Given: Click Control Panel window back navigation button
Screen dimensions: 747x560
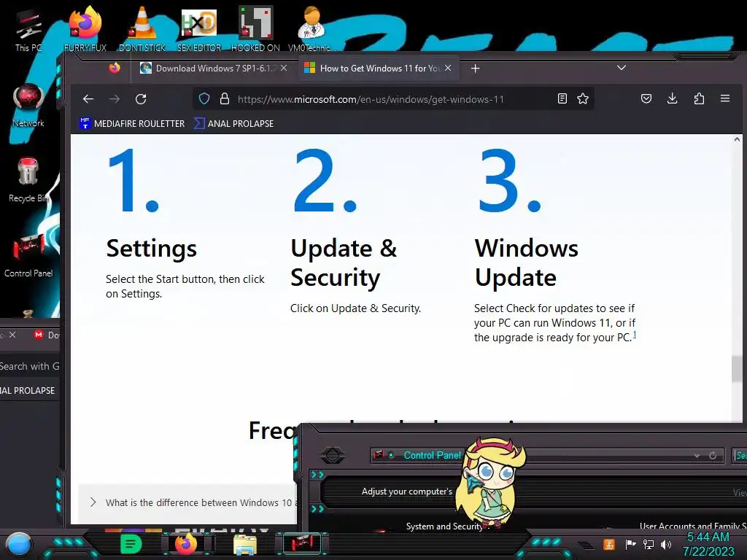Looking at the screenshot, I should (x=333, y=455).
